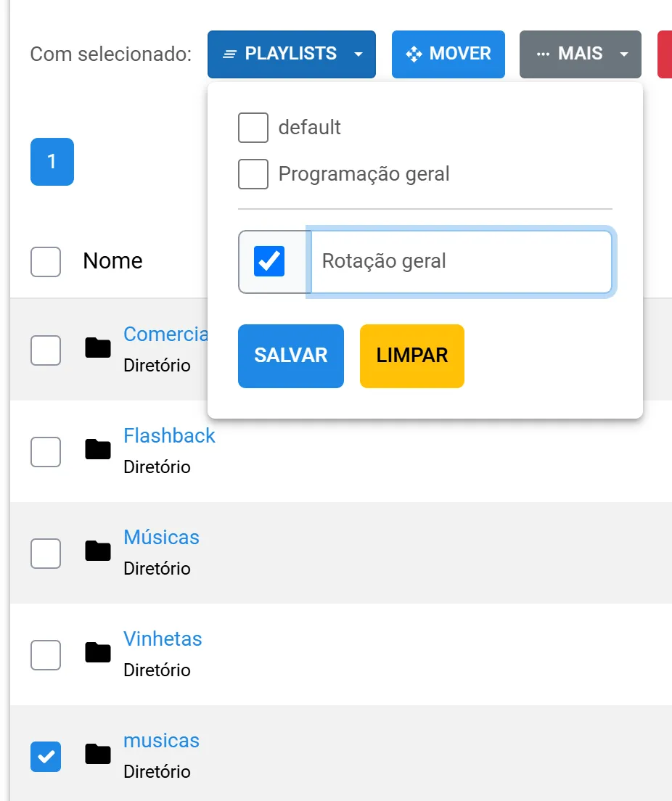This screenshot has width=672, height=801.
Task: Select the Flashback directory checkbox
Action: [46, 451]
